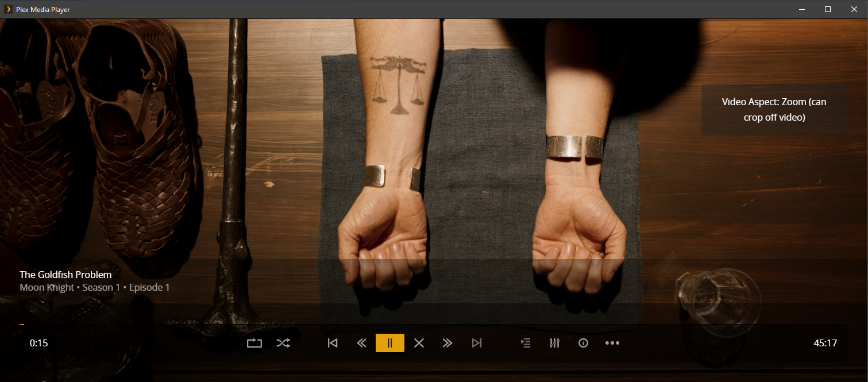
Task: Click the Moon Knight Season 1 subtitle
Action: [95, 287]
